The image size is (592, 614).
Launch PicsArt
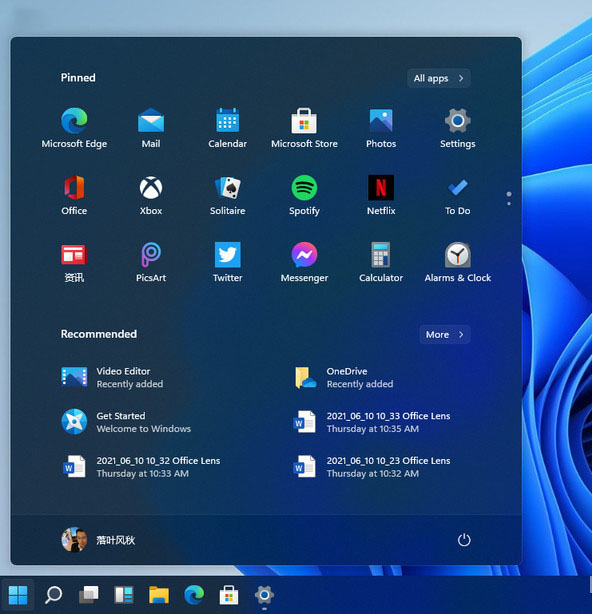tap(151, 262)
